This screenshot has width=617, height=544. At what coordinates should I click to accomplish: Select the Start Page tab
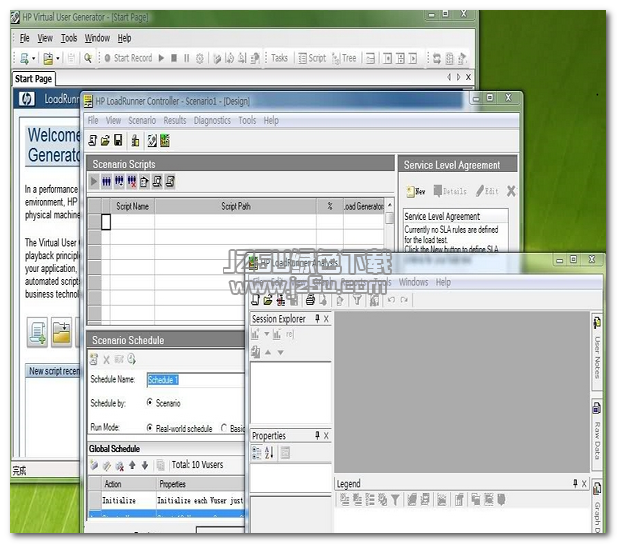(x=33, y=79)
